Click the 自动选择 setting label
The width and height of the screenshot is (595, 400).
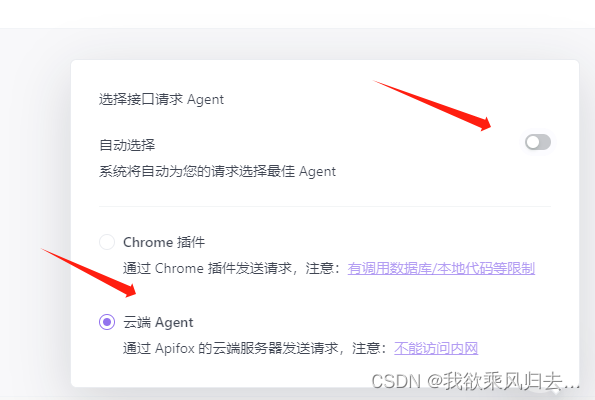127,145
